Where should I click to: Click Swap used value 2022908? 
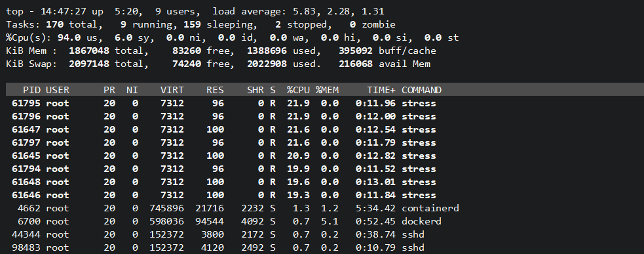(267, 64)
